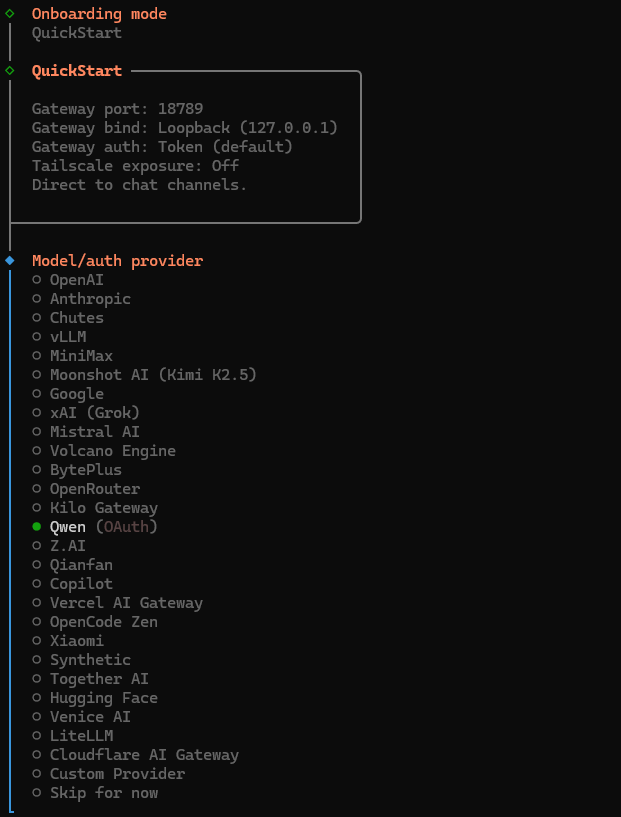The width and height of the screenshot is (621, 817).
Task: Click the highlighted Qwen (OAuth) option
Action: tap(95, 527)
